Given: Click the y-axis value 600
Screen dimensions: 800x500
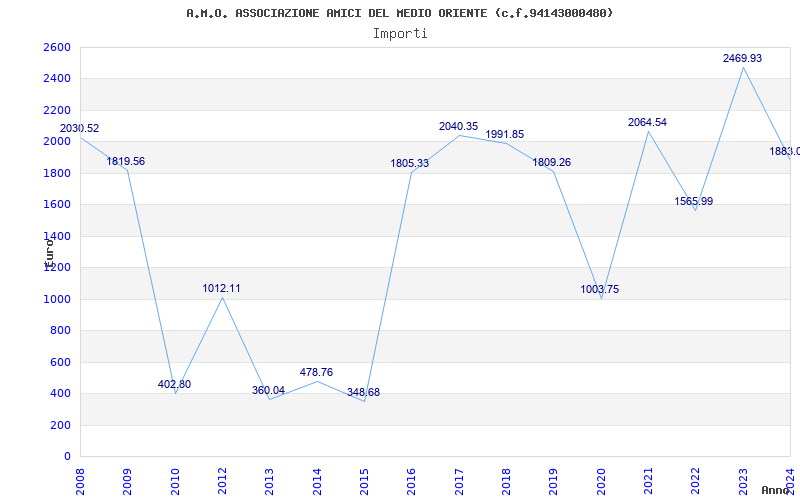Looking at the screenshot, I should pos(60,363).
